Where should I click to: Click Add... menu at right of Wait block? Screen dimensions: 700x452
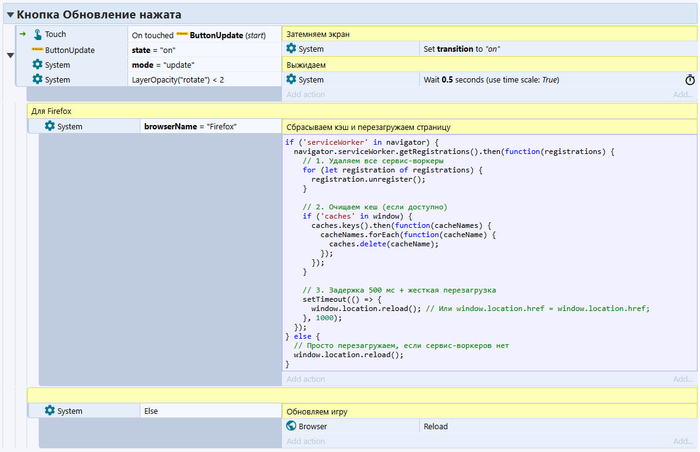click(682, 94)
